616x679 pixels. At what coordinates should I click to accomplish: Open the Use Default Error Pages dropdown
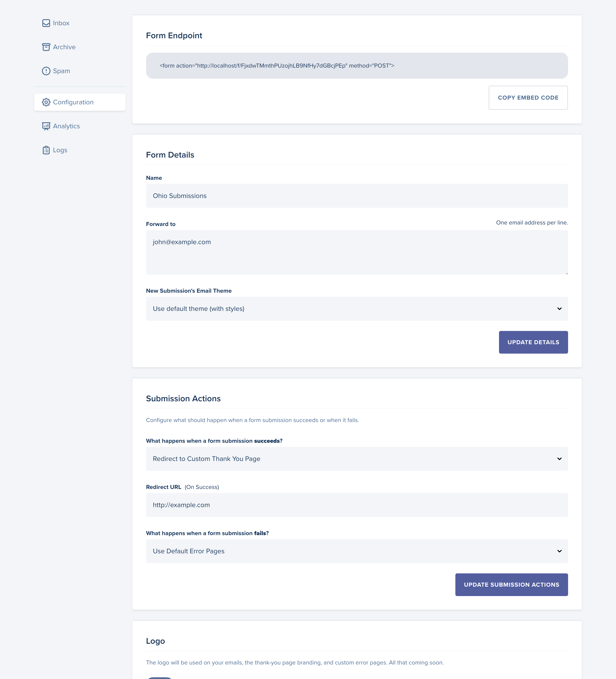click(357, 551)
